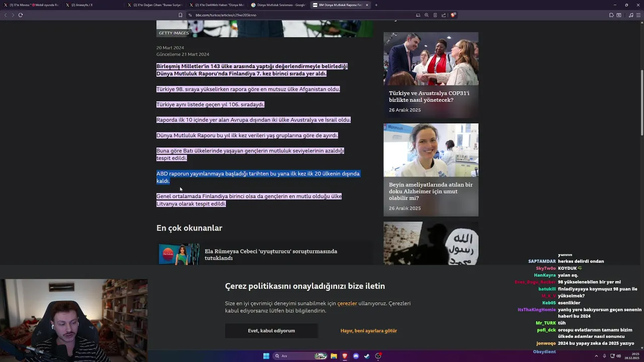Click the browser back arrow

click(6, 15)
